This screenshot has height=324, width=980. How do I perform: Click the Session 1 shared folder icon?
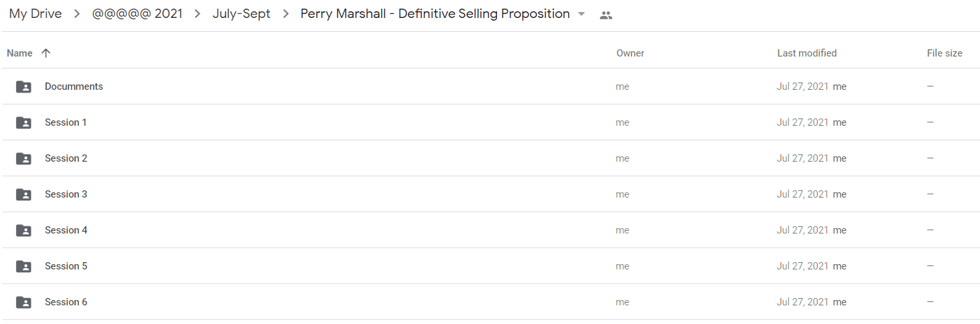[23, 122]
